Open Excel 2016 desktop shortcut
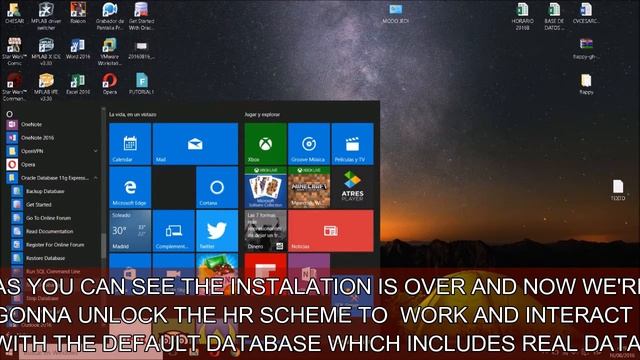The height and width of the screenshot is (360, 640). point(78,84)
